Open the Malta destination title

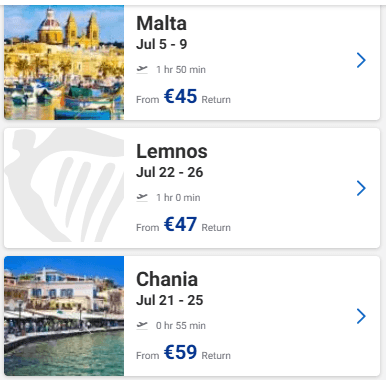point(161,23)
